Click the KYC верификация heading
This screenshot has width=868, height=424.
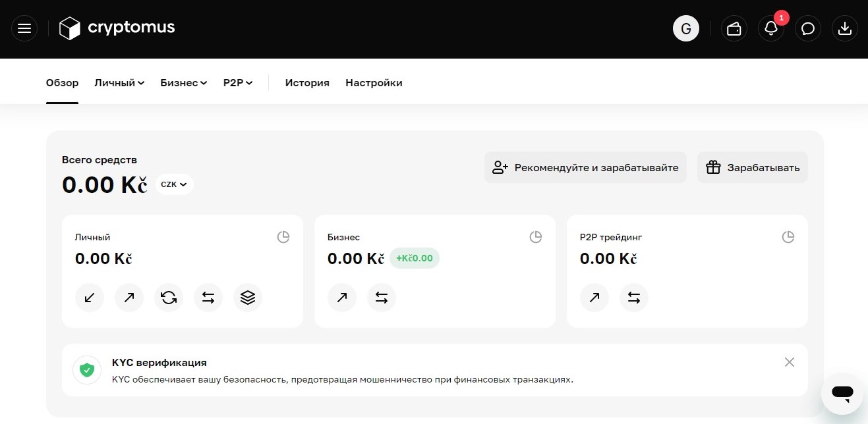click(159, 362)
